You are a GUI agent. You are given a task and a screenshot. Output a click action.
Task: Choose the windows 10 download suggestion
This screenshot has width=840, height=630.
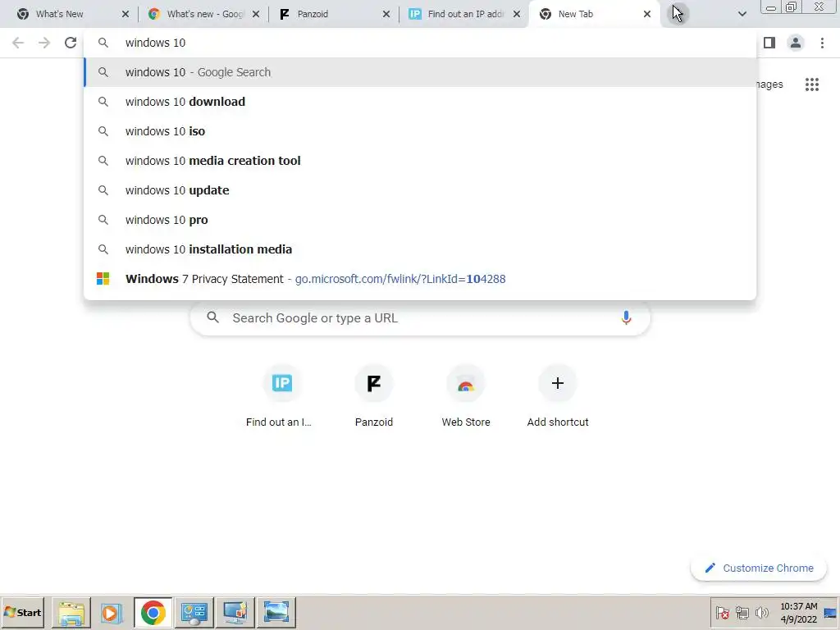point(420,102)
